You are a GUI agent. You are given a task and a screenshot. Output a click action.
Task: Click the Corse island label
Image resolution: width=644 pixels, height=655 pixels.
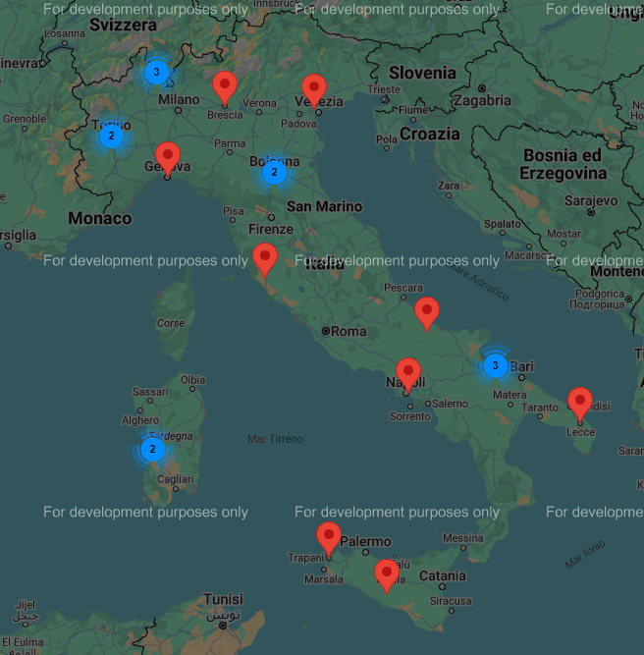click(x=171, y=323)
